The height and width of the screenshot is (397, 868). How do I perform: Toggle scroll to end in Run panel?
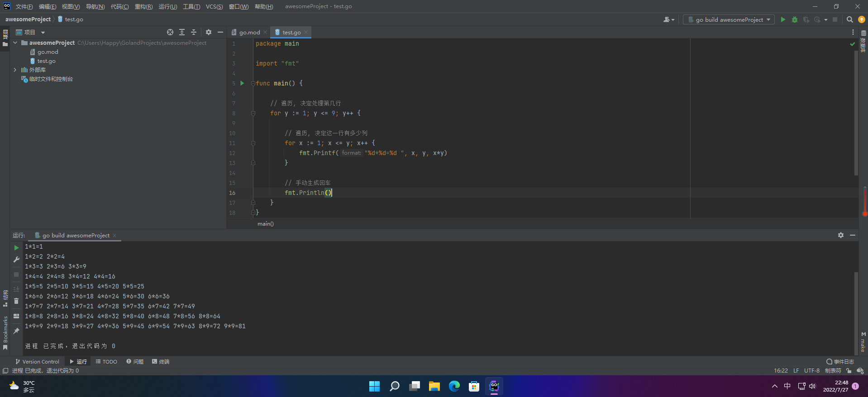point(16,289)
